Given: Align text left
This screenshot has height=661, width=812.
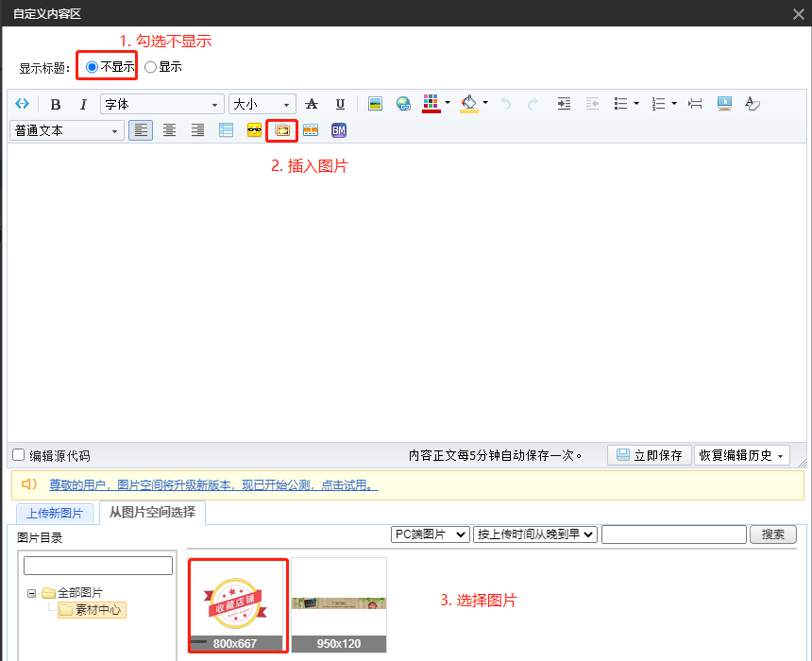Looking at the screenshot, I should pos(141,130).
